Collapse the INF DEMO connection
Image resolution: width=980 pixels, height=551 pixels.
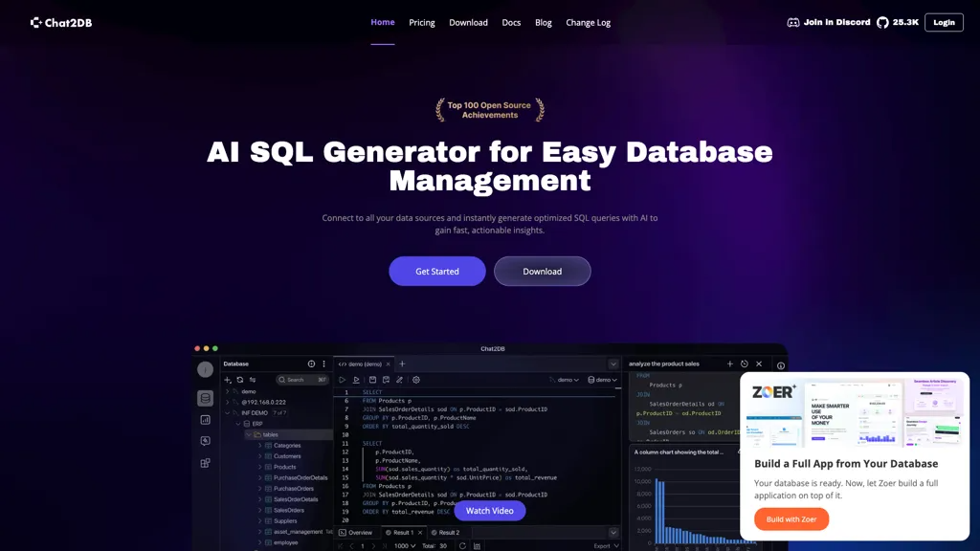point(228,413)
